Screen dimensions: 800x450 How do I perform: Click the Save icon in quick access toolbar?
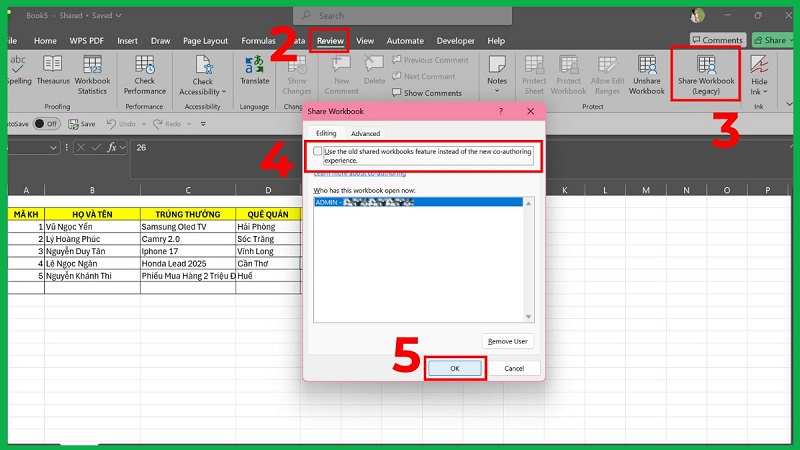[83, 124]
